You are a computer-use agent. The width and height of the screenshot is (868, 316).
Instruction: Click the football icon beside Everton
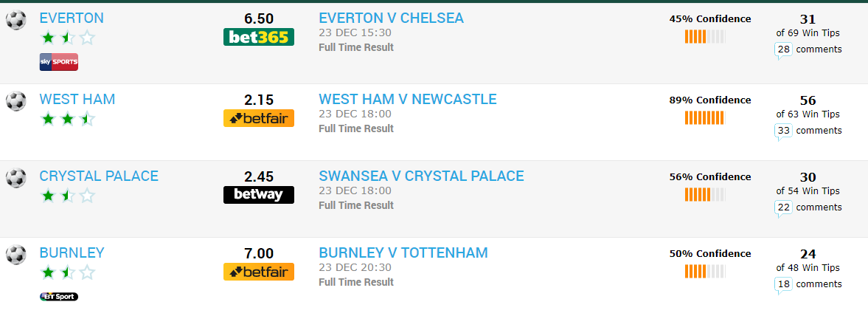coord(15,20)
